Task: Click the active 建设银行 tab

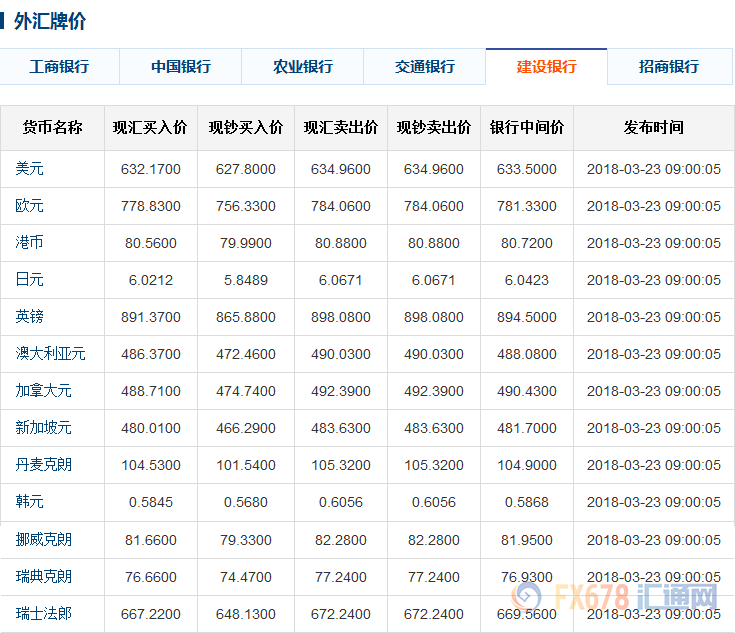Action: tap(546, 67)
